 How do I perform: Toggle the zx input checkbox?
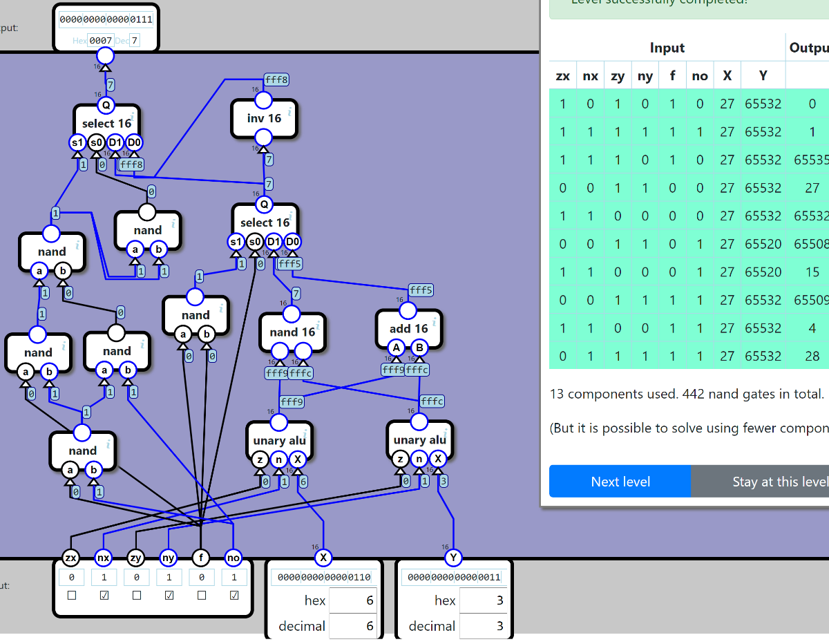(x=72, y=595)
